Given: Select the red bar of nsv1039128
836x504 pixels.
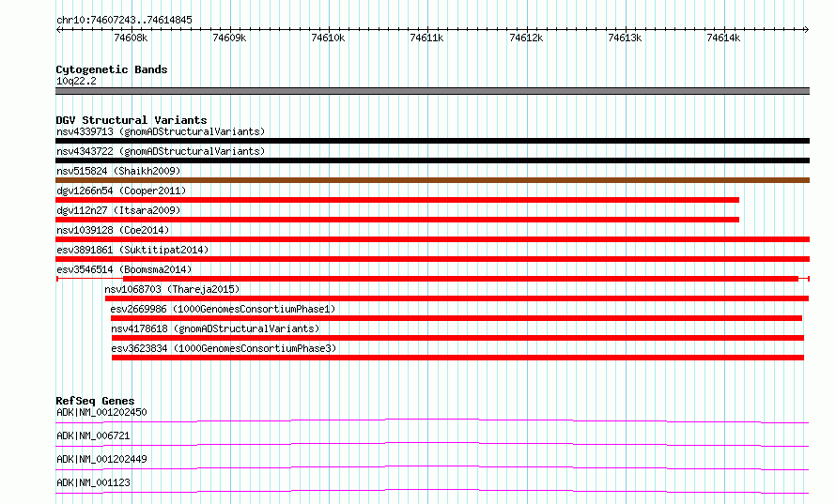Looking at the screenshot, I should [432, 239].
